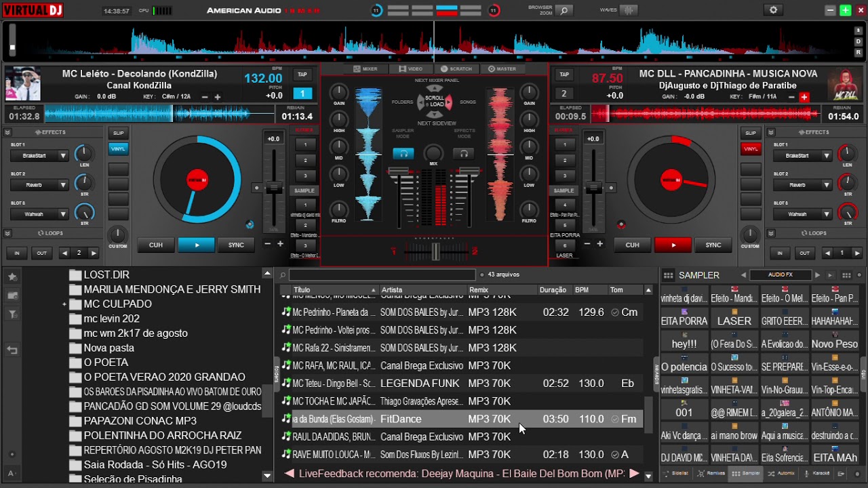Click CUH cue button on left deck
The height and width of the screenshot is (488, 868).
(156, 245)
